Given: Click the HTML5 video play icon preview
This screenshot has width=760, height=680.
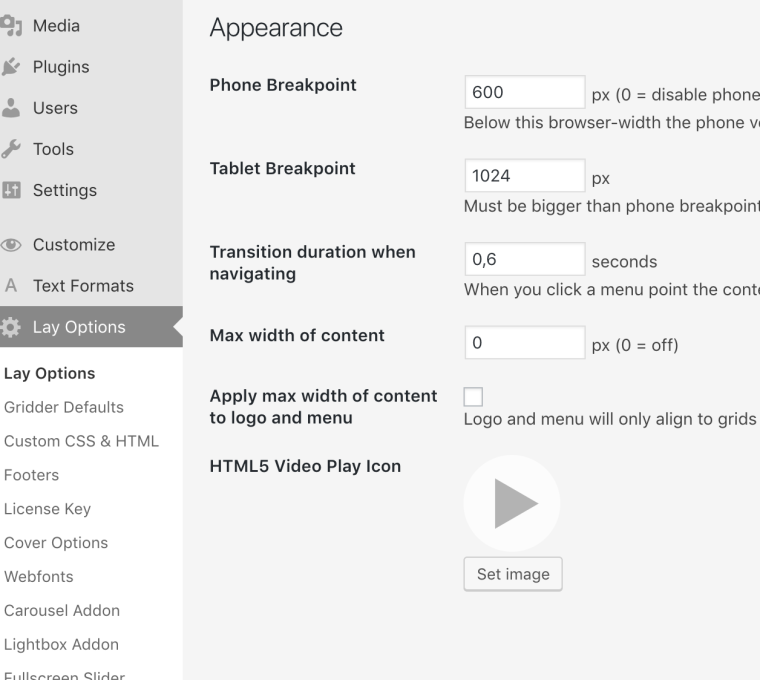Looking at the screenshot, I should tap(512, 503).
